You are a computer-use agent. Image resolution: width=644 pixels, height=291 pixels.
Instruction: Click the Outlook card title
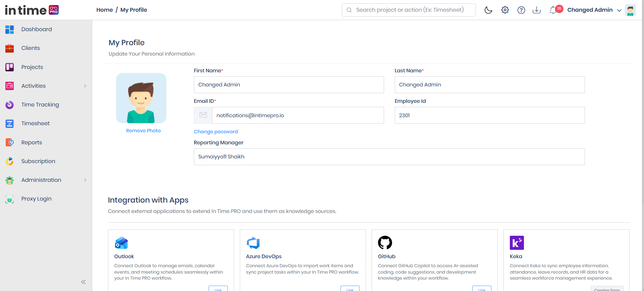[x=124, y=257]
